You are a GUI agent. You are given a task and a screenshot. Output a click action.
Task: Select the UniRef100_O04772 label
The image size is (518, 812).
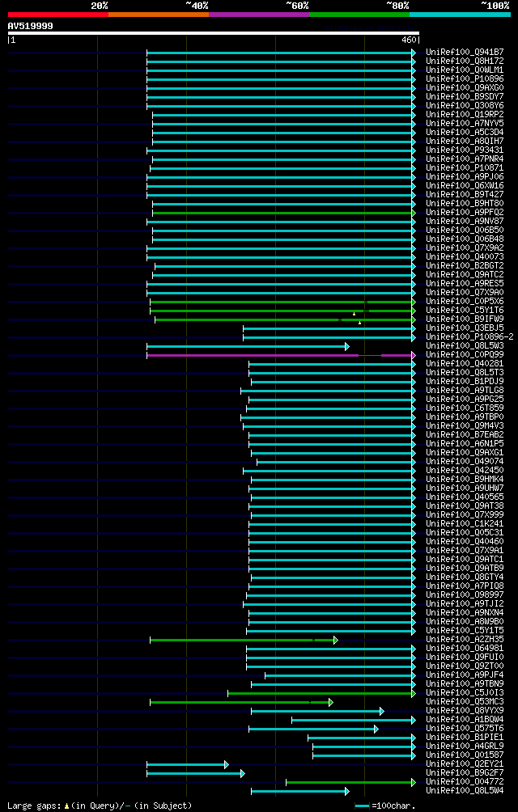coord(465,781)
